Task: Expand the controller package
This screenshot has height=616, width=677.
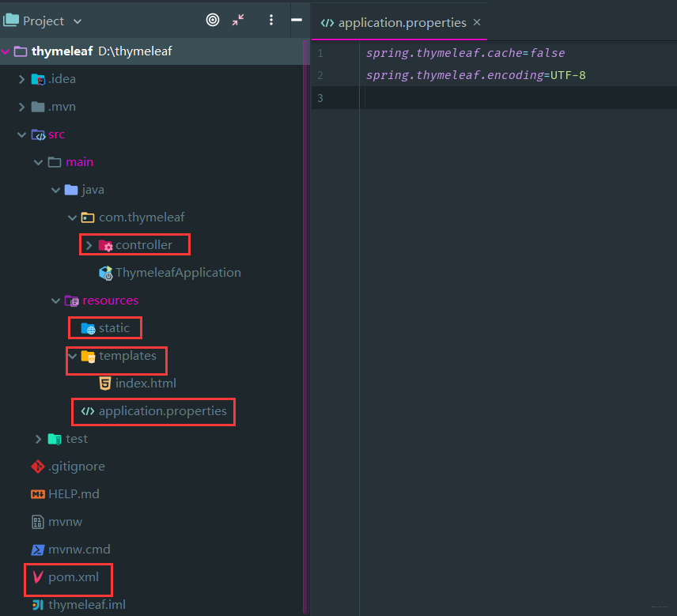Action: (x=89, y=245)
